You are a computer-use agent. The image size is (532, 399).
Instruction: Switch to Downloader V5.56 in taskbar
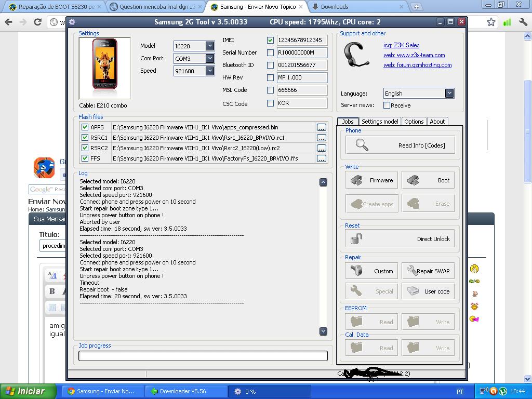pos(185,391)
